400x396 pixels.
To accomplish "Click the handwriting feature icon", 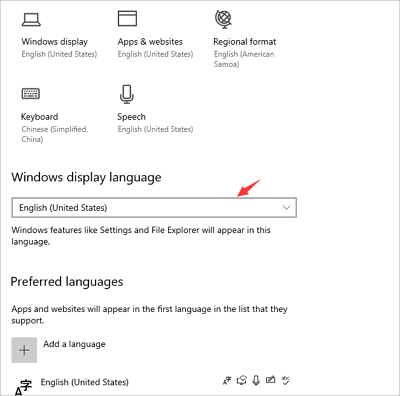I will (271, 380).
